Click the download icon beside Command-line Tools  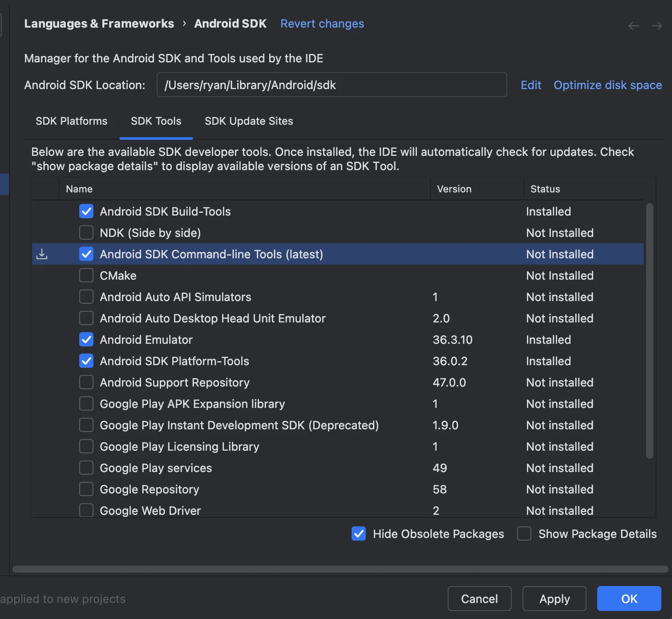pos(42,254)
